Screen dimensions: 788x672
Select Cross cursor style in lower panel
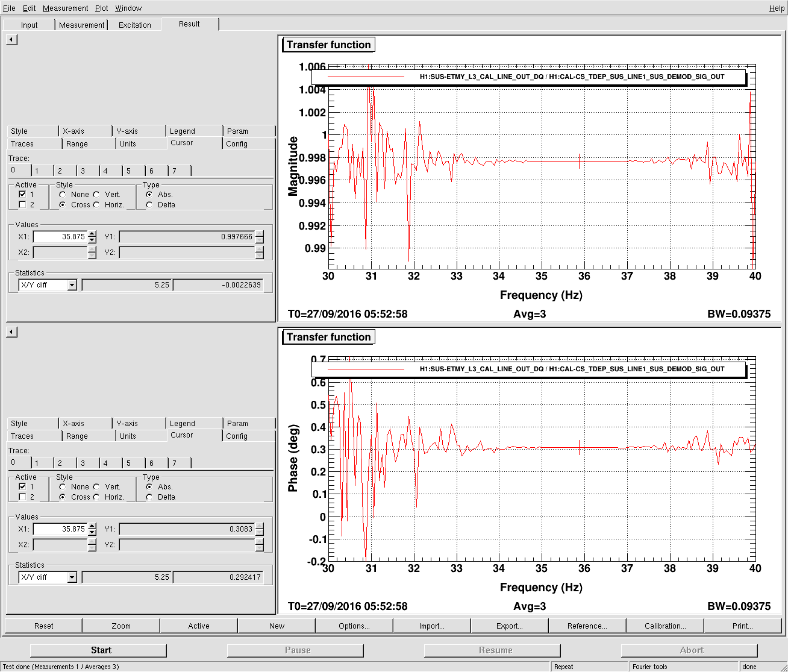(x=63, y=497)
